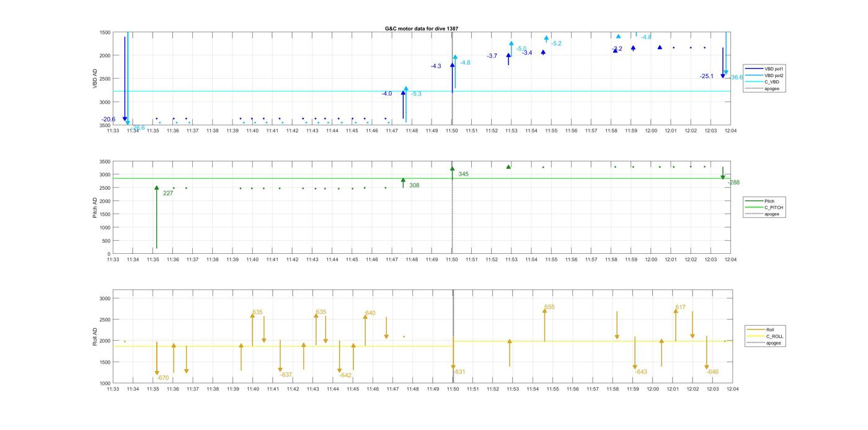The height and width of the screenshot is (430, 868).
Task: Select the -25.1 VBD data label
Action: coord(706,76)
